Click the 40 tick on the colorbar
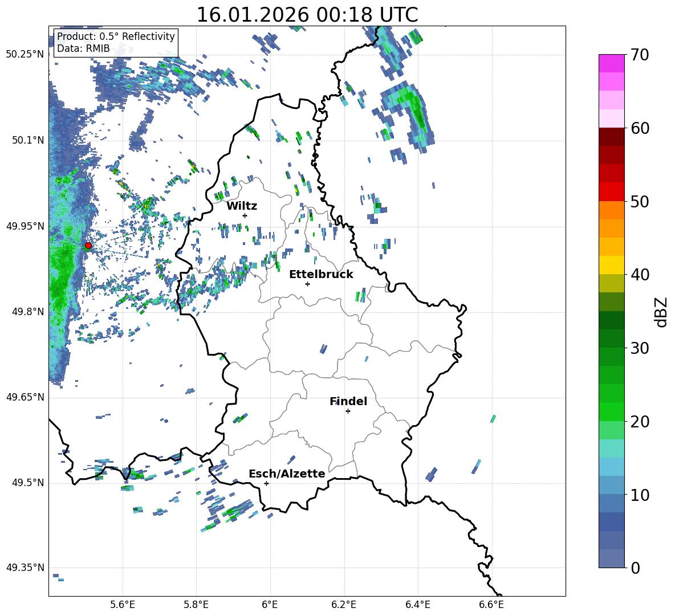This screenshot has width=675, height=616. (x=640, y=275)
